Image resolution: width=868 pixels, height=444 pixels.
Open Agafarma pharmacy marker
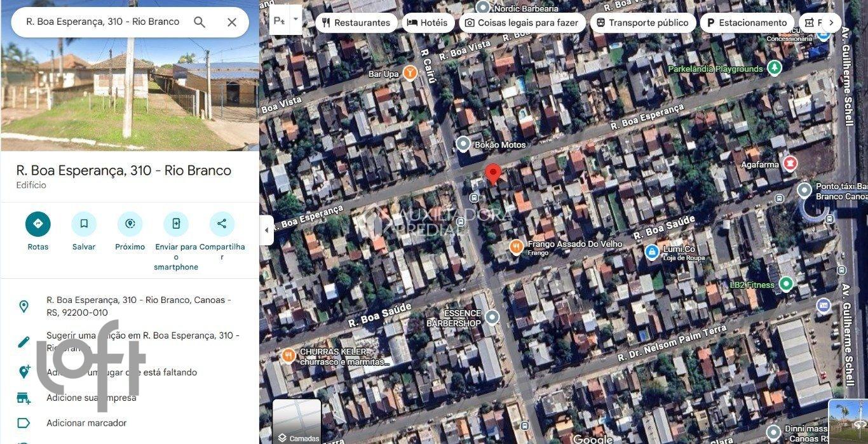(790, 164)
